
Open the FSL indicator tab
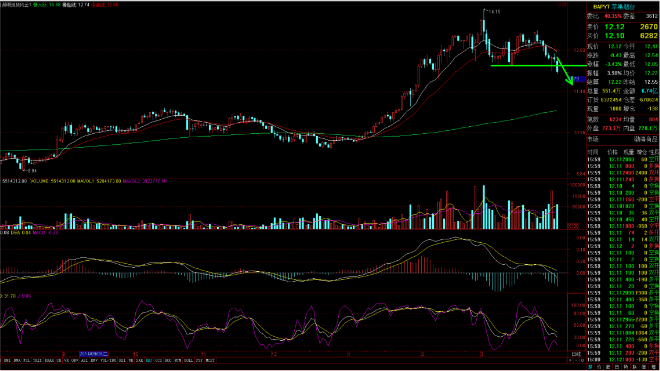click(27, 360)
